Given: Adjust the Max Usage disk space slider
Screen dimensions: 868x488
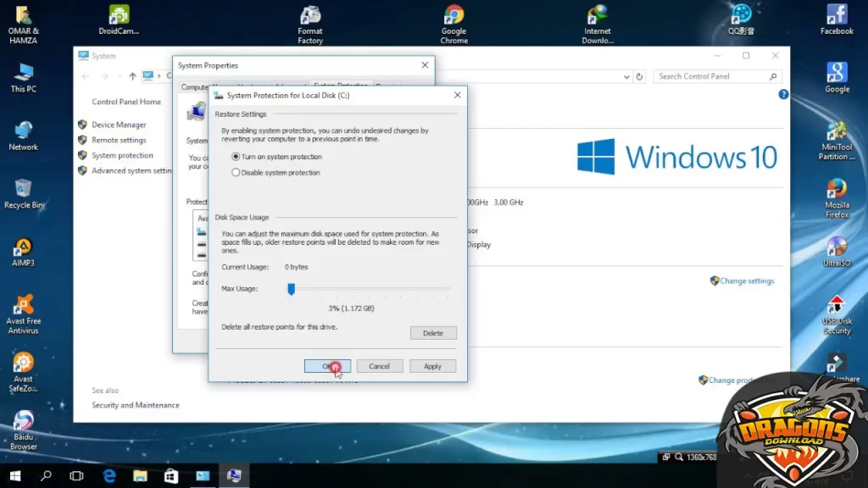Looking at the screenshot, I should click(x=292, y=289).
